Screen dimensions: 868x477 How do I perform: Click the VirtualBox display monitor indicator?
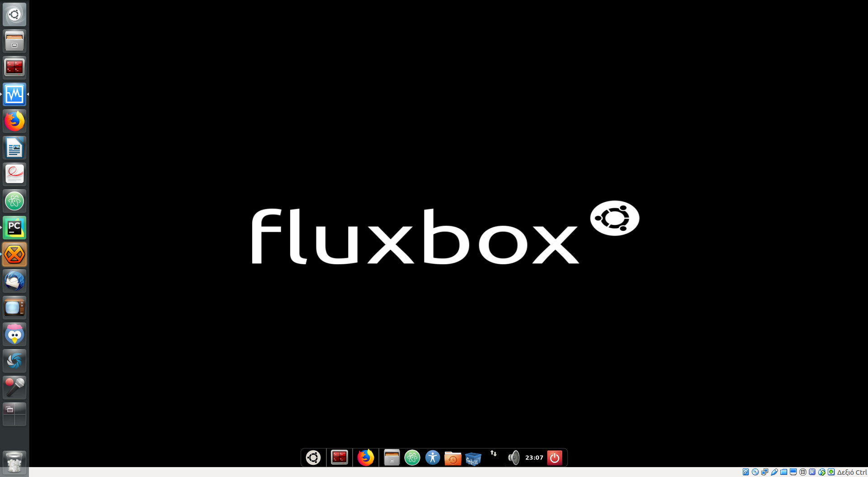pos(793,472)
